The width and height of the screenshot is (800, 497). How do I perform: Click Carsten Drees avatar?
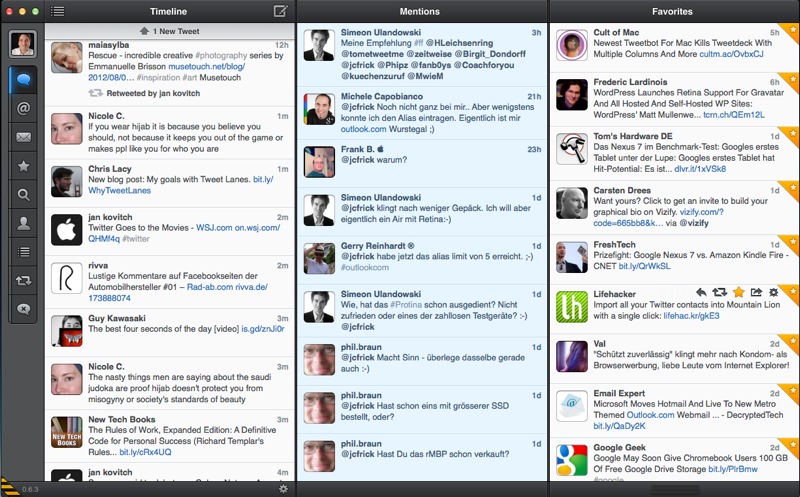tap(571, 203)
